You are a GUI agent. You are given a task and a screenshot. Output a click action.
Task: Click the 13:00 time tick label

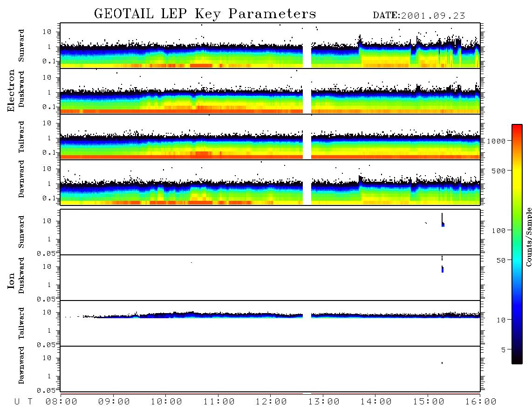(x=324, y=402)
